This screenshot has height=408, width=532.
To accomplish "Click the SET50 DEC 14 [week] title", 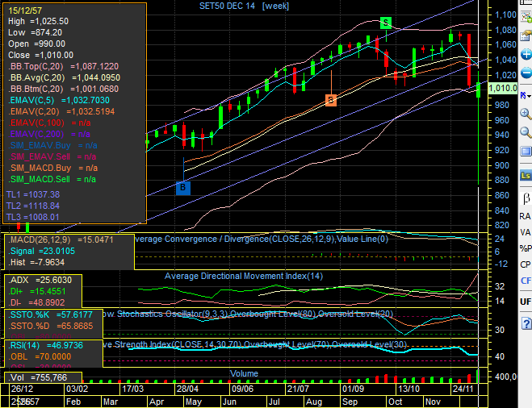I will [x=244, y=6].
